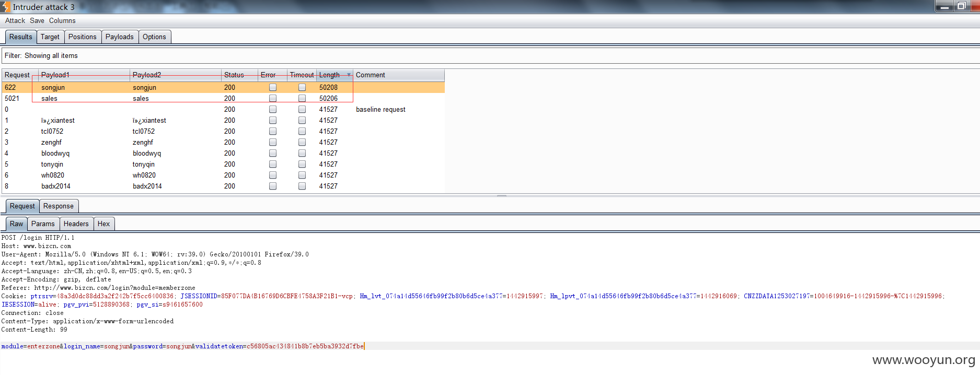Open the Save menu
Image resolution: width=980 pixels, height=375 pixels.
click(x=37, y=20)
